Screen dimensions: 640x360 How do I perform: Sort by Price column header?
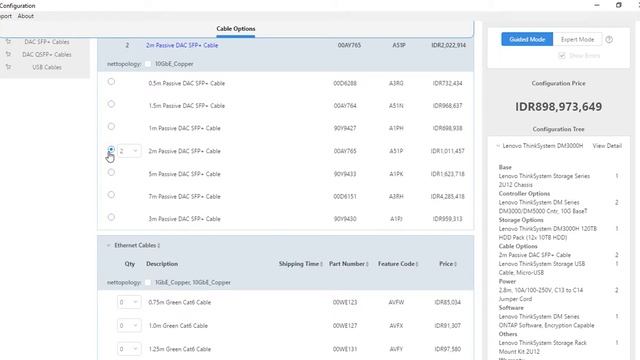point(448,264)
